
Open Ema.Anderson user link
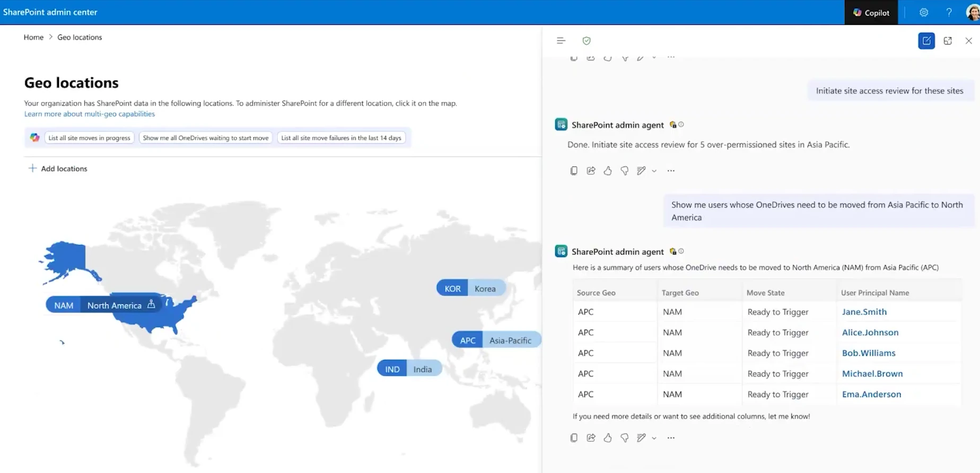point(872,395)
